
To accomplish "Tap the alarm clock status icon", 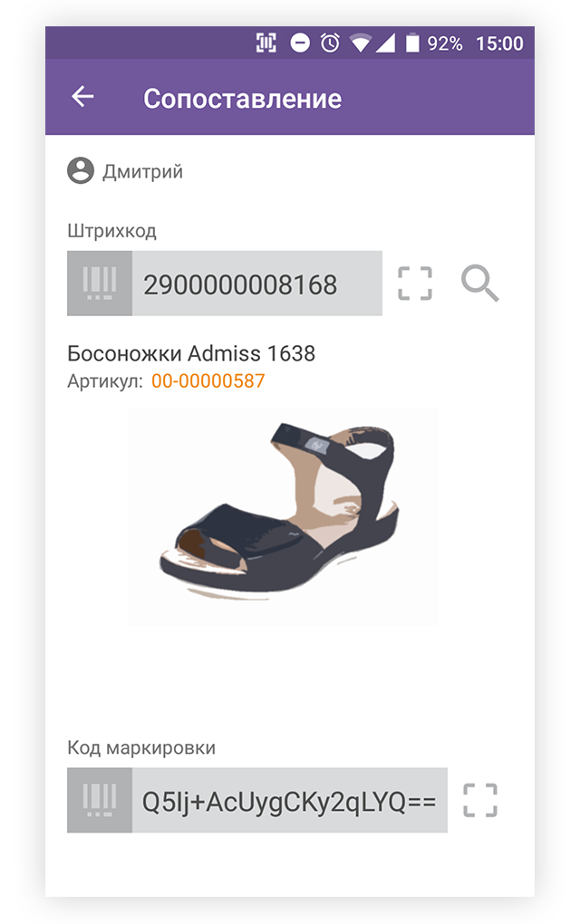I will click(330, 43).
